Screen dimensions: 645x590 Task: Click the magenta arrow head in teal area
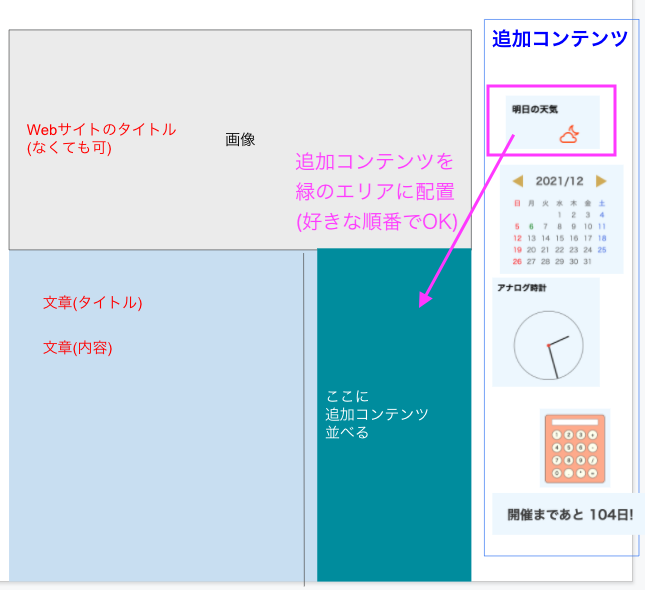(425, 298)
